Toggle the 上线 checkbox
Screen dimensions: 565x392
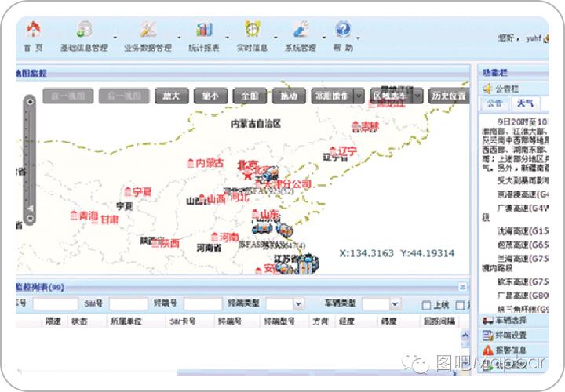pyautogui.click(x=426, y=305)
